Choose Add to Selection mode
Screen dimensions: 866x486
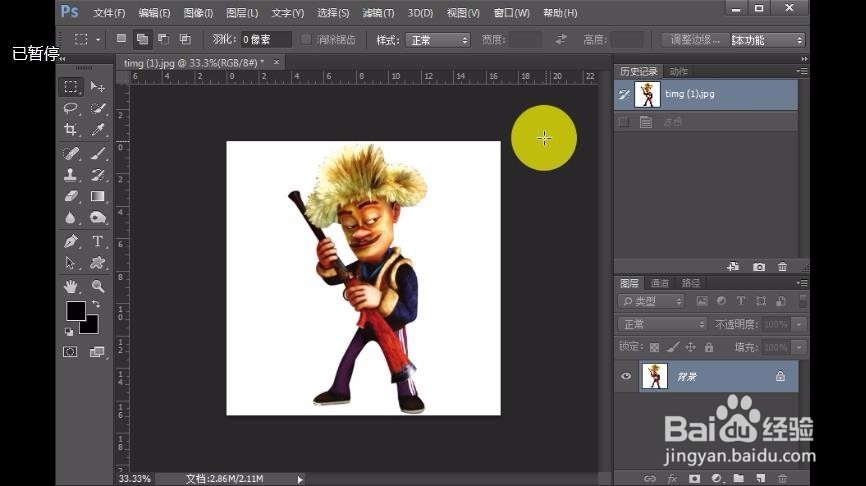142,39
